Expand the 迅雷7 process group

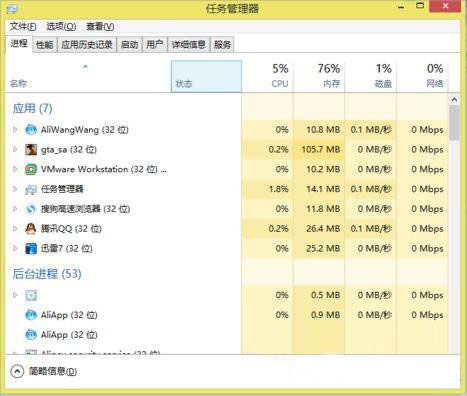[x=15, y=248]
